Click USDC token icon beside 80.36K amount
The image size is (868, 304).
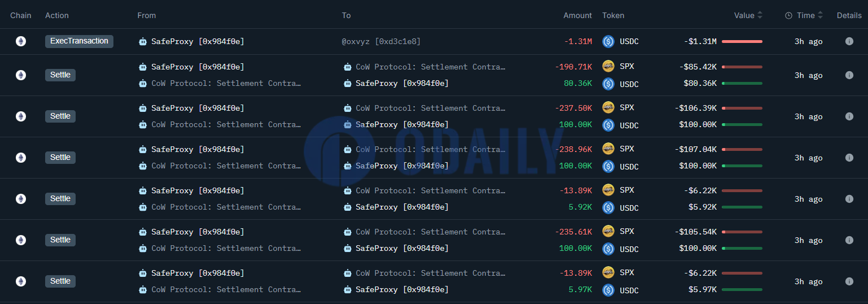point(608,84)
